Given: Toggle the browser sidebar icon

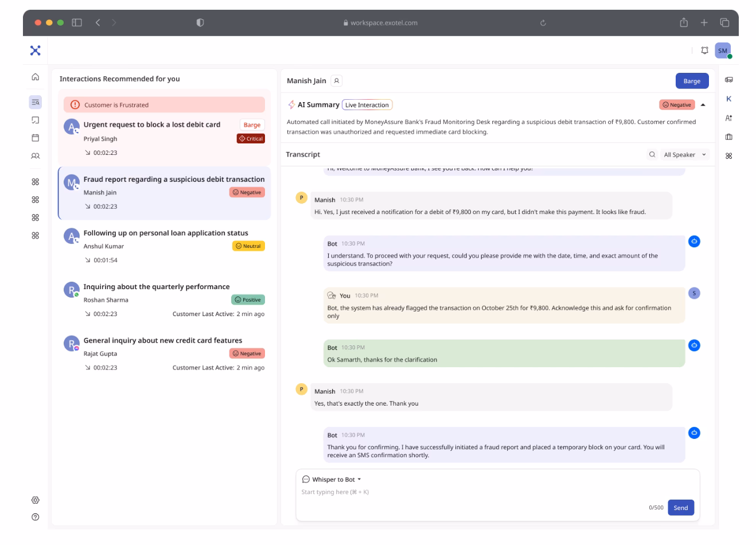Looking at the screenshot, I should pyautogui.click(x=77, y=23).
